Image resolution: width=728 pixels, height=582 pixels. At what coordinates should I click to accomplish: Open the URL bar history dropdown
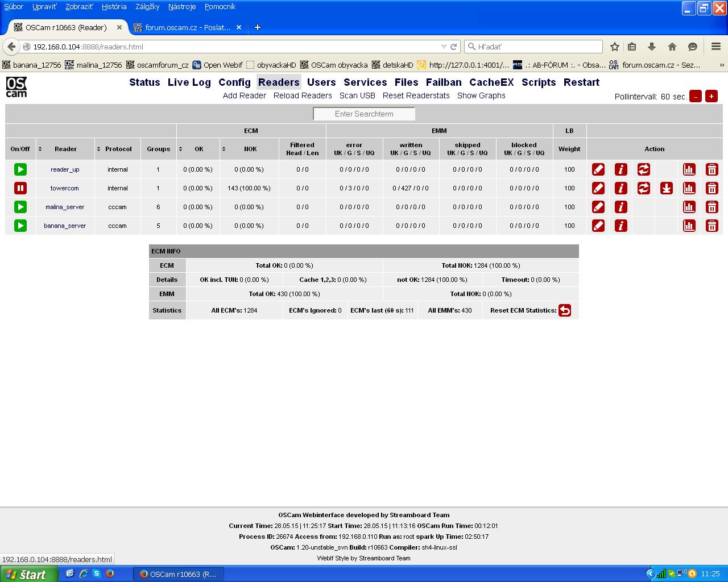[x=444, y=47]
